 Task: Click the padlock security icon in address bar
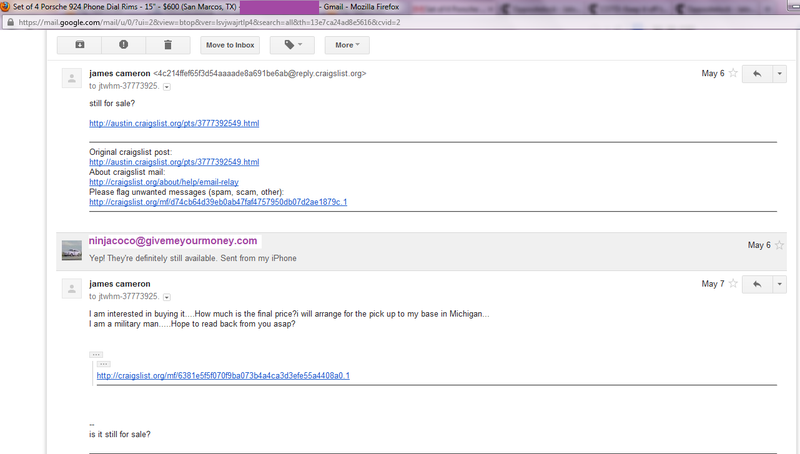click(x=10, y=22)
